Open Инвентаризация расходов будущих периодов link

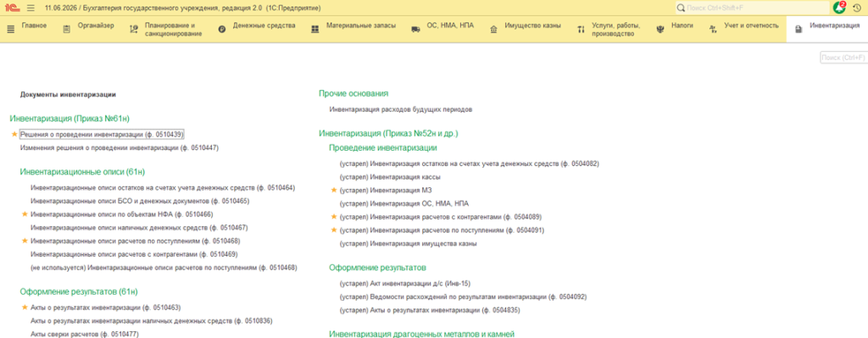401,109
